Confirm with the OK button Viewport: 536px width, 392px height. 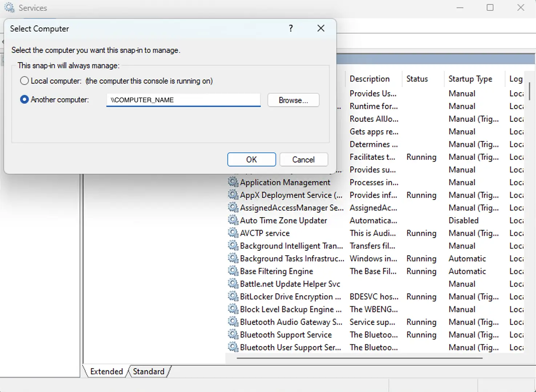point(251,159)
